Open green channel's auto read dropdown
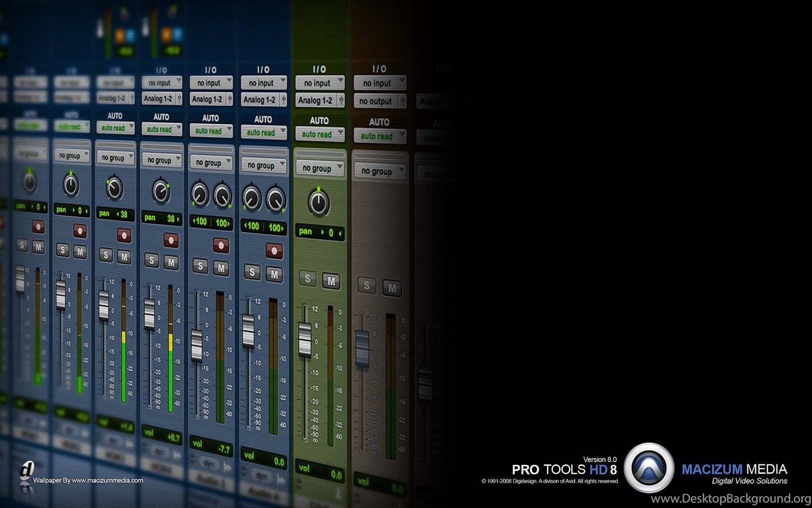This screenshot has width=812, height=508. coord(320,134)
